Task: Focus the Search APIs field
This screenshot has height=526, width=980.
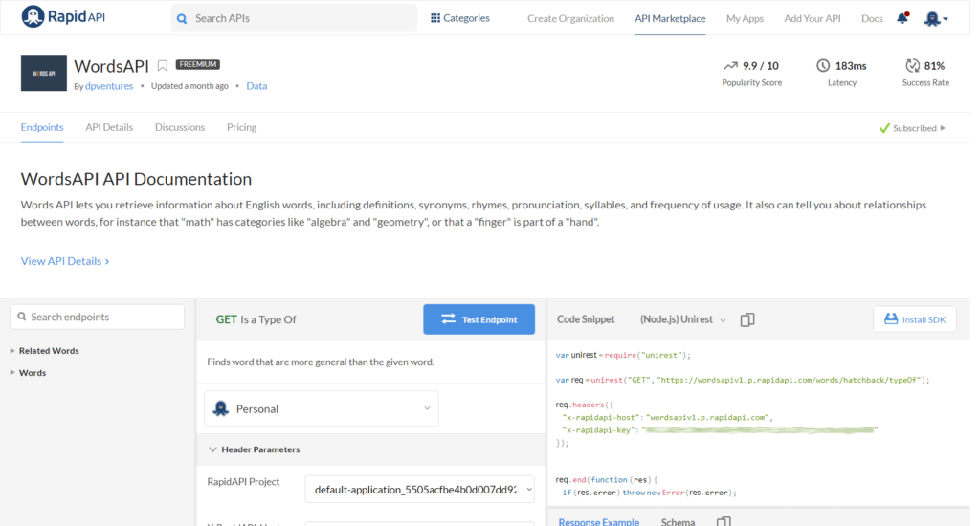Action: (295, 18)
